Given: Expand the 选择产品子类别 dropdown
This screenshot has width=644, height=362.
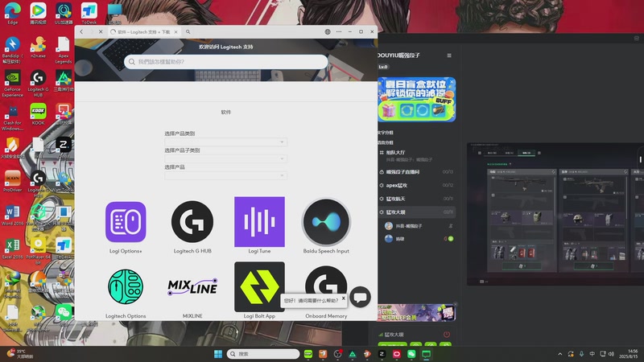Looking at the screenshot, I should (x=225, y=158).
